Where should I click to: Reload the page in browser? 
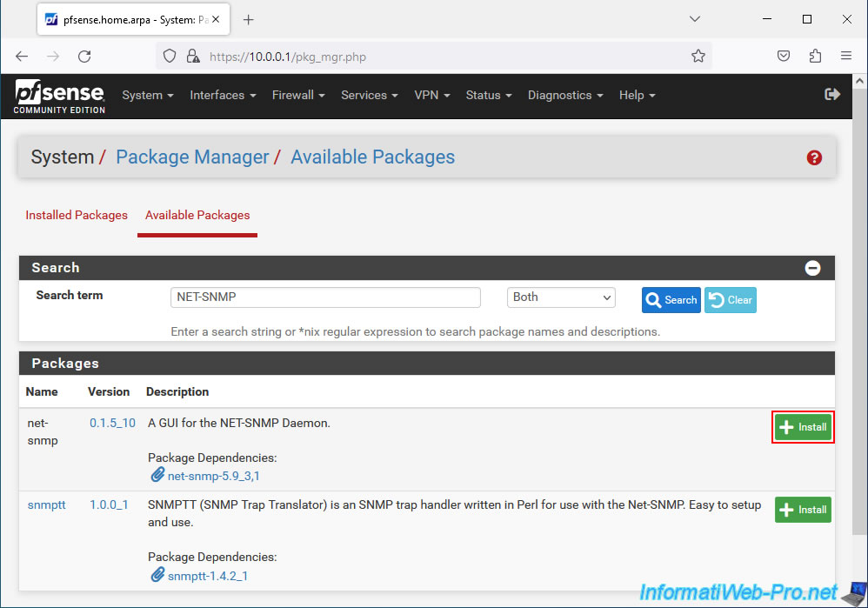pos(84,56)
